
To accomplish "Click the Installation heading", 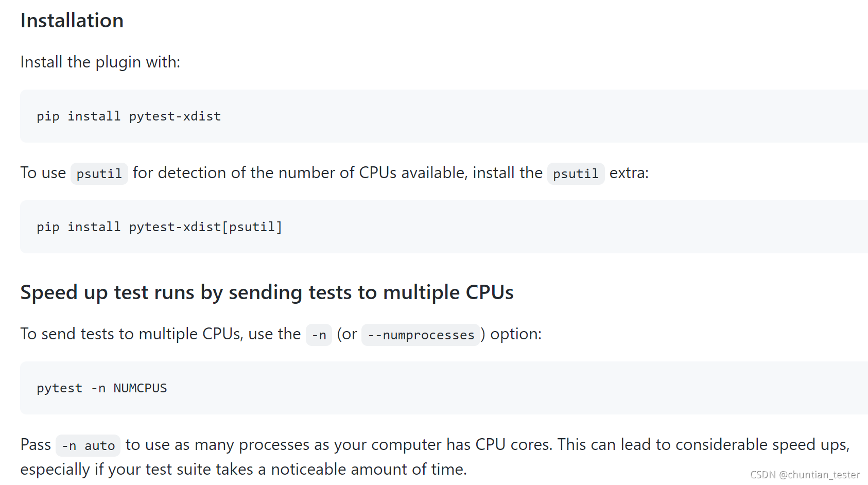I will [72, 21].
